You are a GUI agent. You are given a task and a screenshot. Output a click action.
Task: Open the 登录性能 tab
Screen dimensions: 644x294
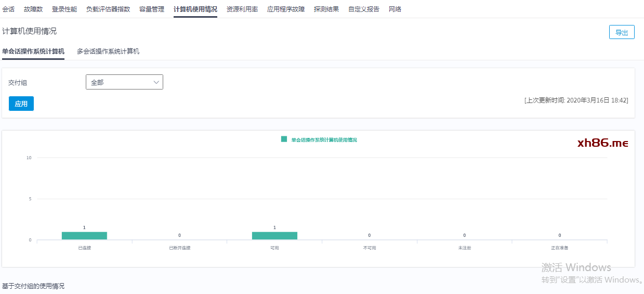[x=64, y=9]
